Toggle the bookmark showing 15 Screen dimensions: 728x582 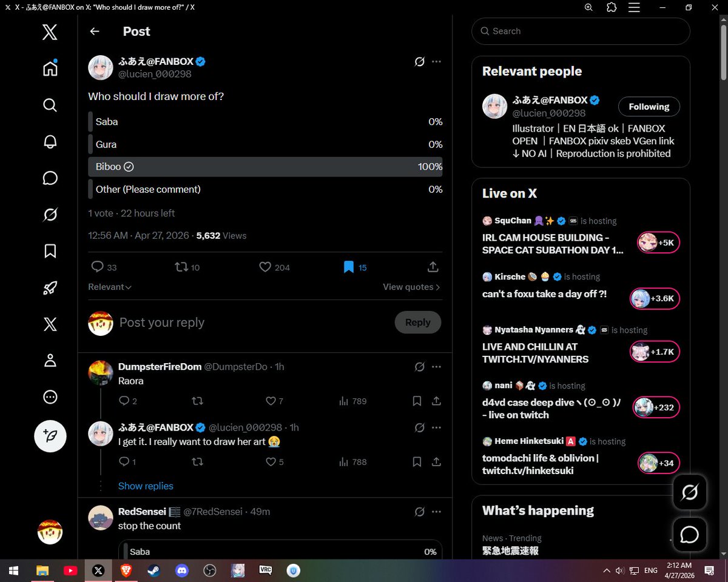(x=355, y=267)
